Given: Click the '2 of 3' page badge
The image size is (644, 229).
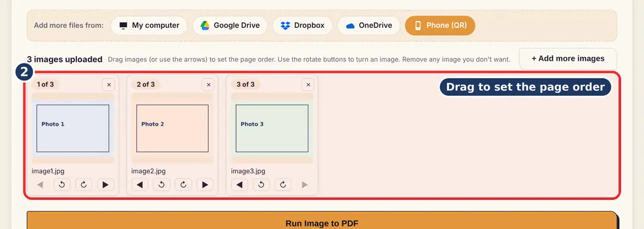Looking at the screenshot, I should pos(146,85).
